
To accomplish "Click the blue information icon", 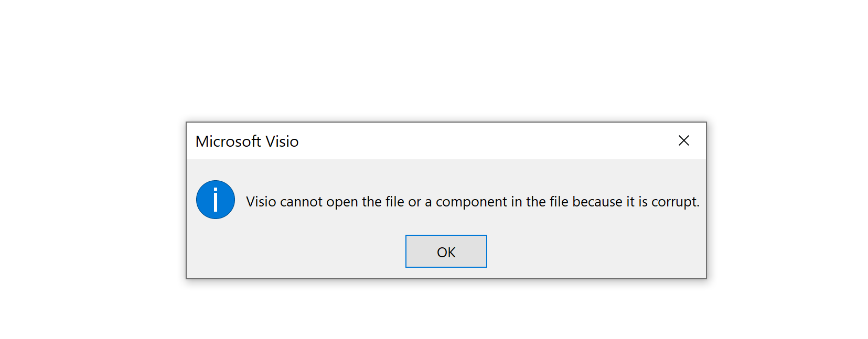I will coord(216,200).
